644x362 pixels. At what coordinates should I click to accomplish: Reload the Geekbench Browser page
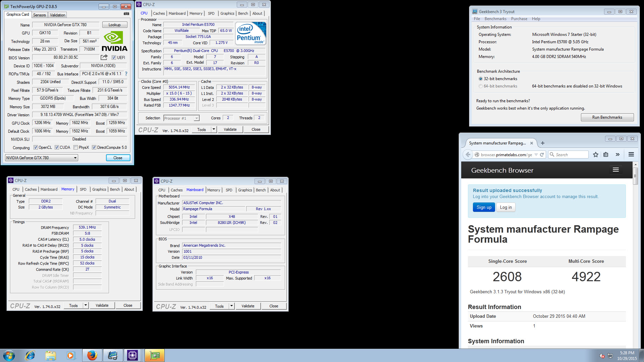[542, 155]
